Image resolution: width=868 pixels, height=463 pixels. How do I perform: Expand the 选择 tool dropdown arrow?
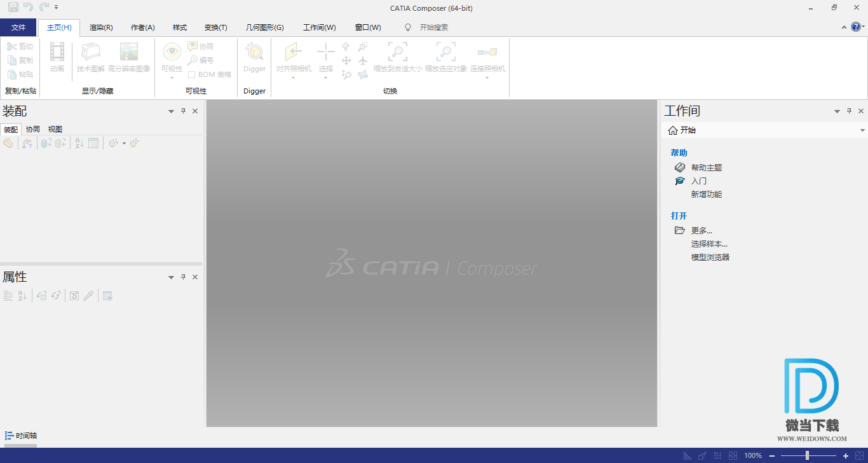tap(326, 78)
